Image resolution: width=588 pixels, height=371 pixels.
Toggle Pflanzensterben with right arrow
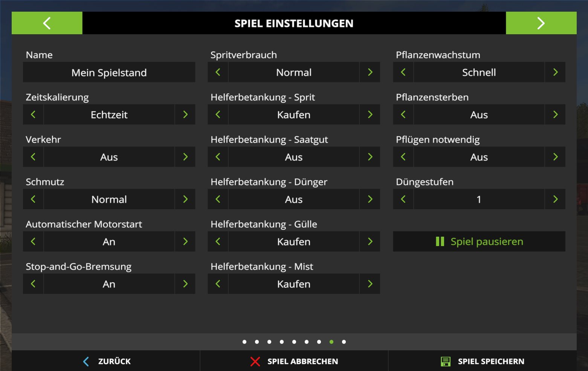pyautogui.click(x=555, y=115)
